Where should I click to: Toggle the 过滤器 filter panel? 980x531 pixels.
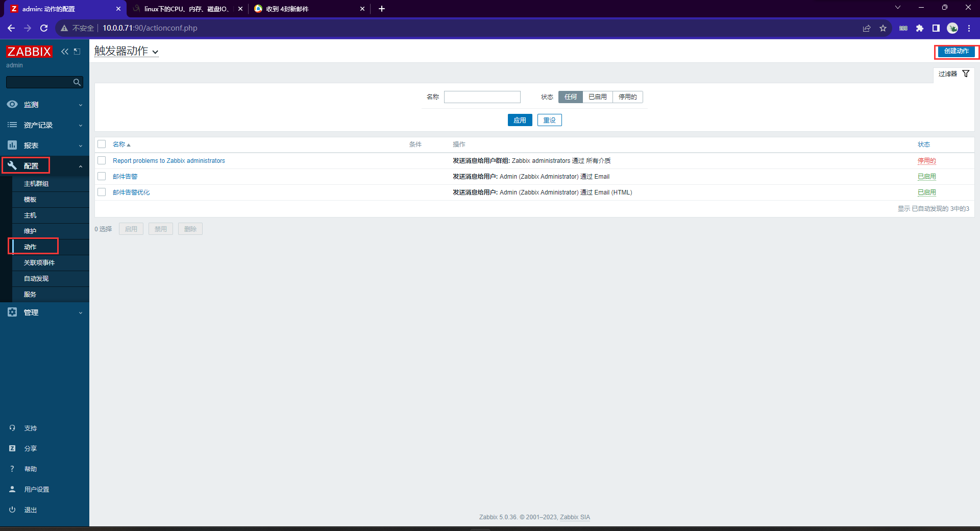[x=954, y=74]
